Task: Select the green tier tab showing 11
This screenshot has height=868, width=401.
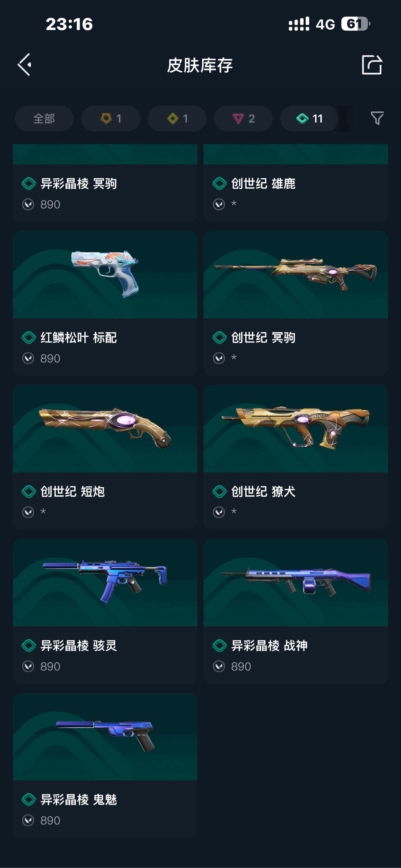Action: tap(309, 118)
